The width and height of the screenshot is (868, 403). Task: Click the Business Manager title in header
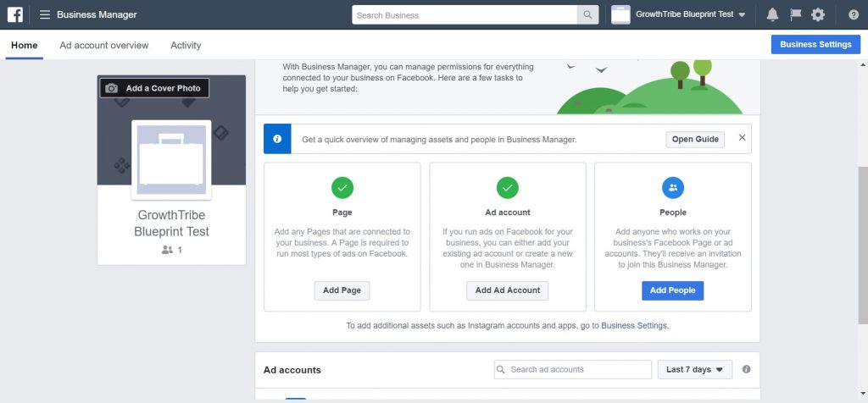[x=97, y=15]
